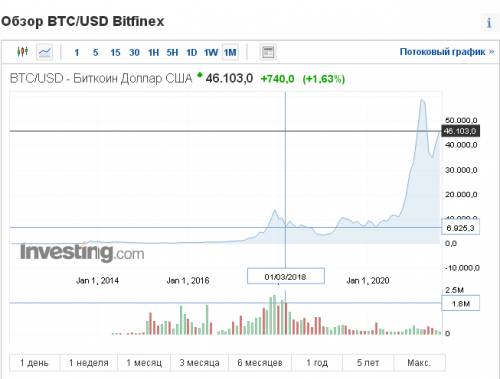Click the 6.925,3 crosshair price label

pos(460,228)
